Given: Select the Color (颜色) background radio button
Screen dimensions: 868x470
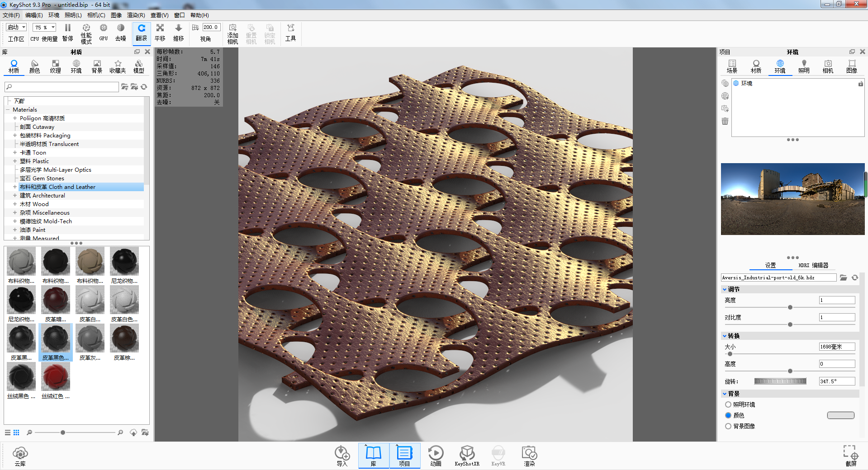Looking at the screenshot, I should 728,415.
